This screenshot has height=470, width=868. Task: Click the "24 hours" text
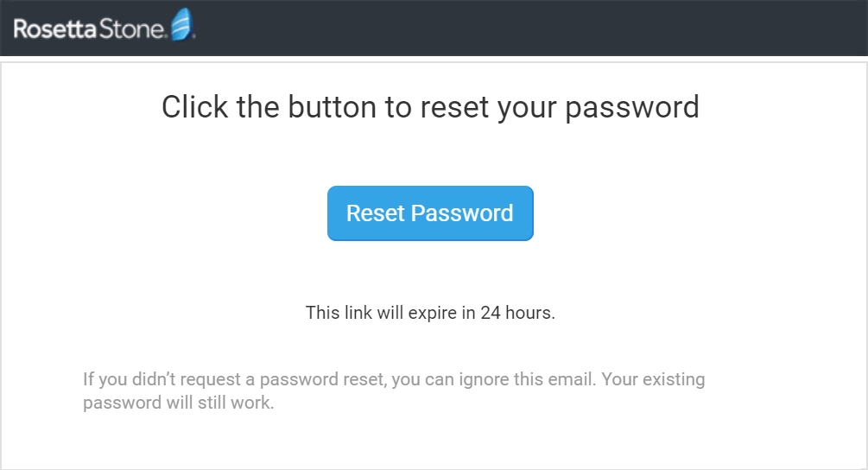click(517, 313)
